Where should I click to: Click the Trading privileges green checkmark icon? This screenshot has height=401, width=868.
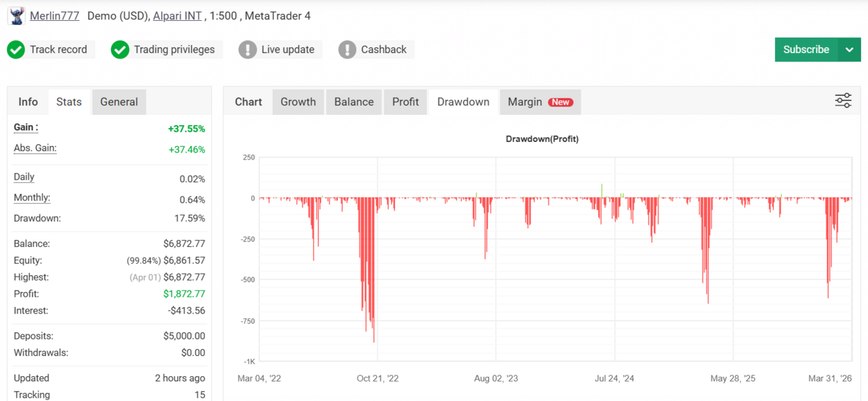120,50
